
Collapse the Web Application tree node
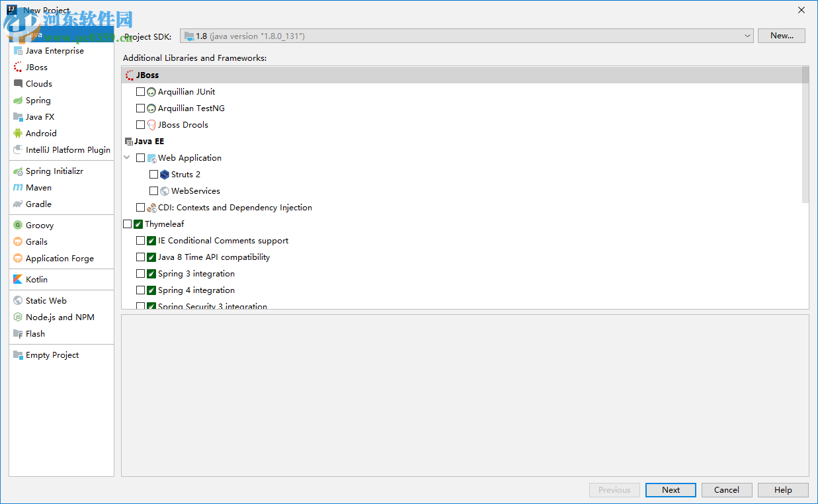(x=127, y=158)
